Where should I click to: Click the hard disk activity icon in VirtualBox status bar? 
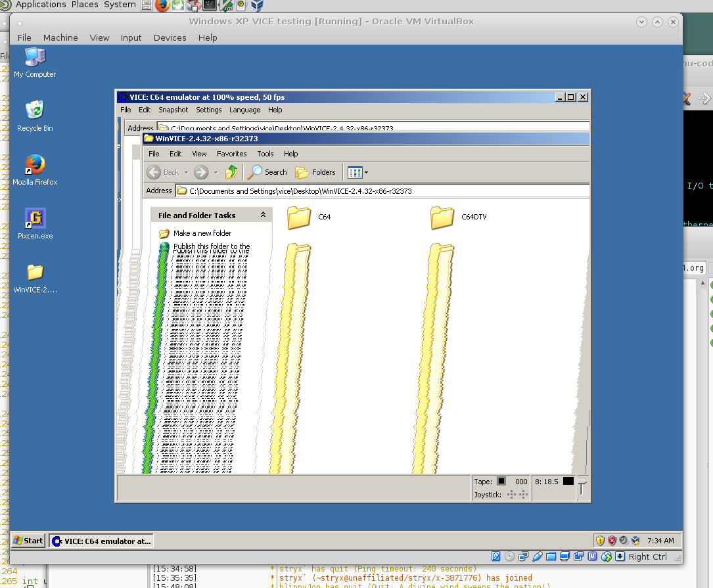[x=495, y=556]
